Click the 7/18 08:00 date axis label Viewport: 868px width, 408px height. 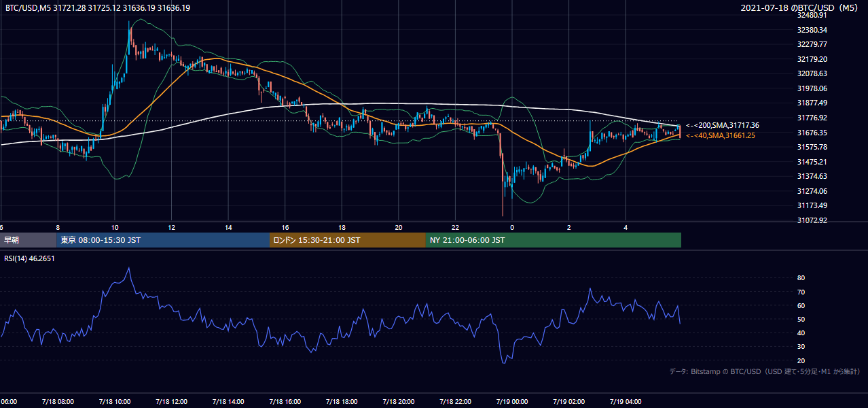(57, 401)
